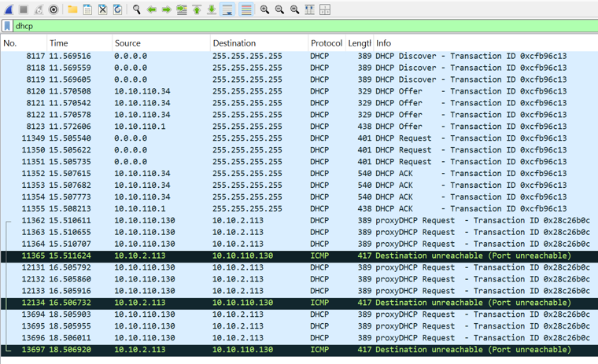Sort by the Protocol column header

click(x=327, y=43)
